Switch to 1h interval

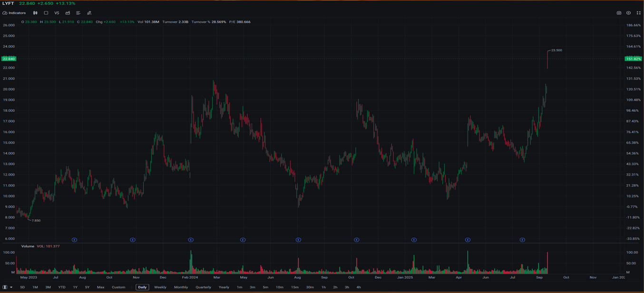point(323,287)
